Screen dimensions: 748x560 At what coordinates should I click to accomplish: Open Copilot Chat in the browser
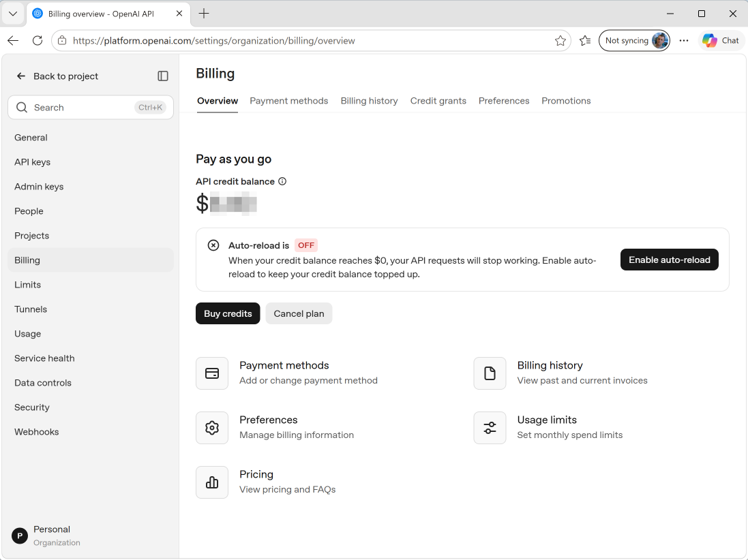coord(721,41)
